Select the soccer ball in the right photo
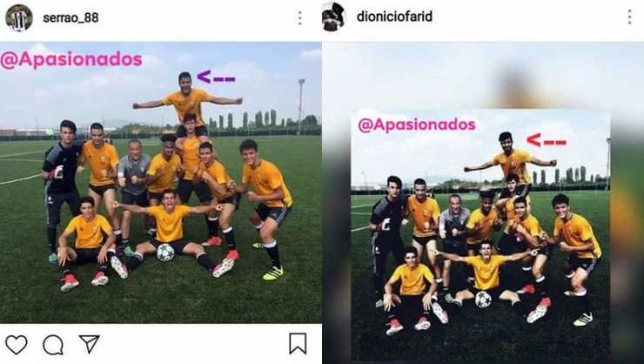Screen dimensions: 644x364 [483, 299]
